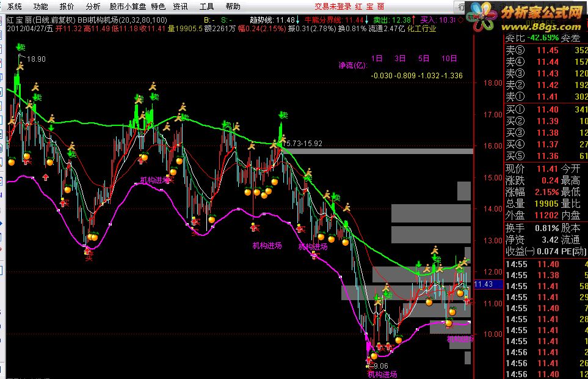Click the red diamond icon in indicator header
The image size is (588, 379).
pos(461,20)
